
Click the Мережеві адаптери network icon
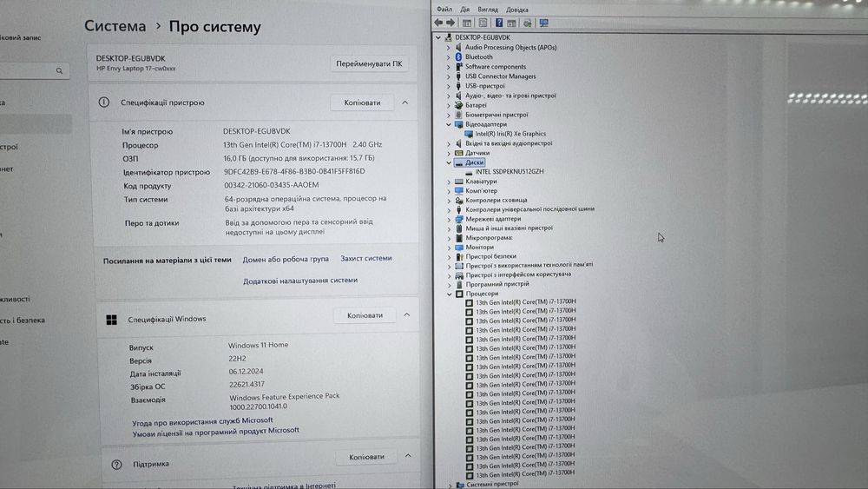click(x=459, y=219)
